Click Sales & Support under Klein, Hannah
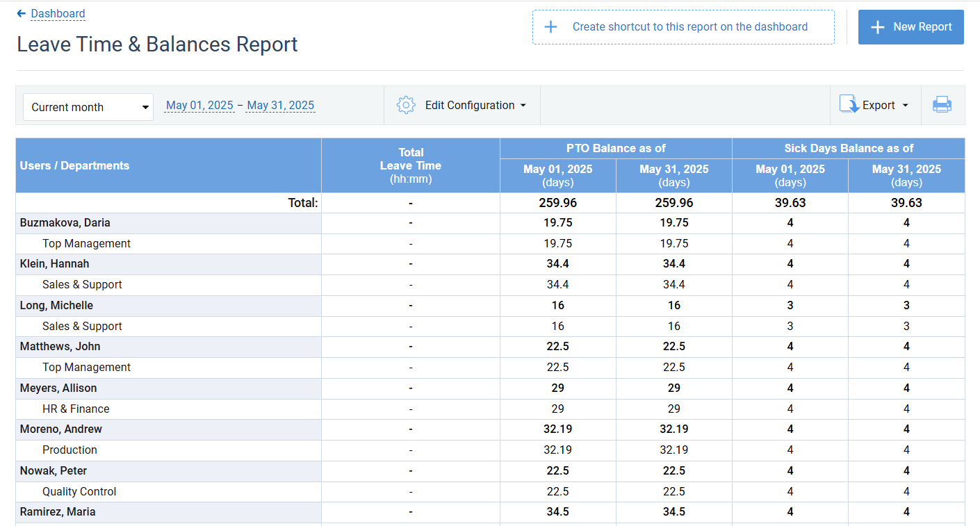This screenshot has height=526, width=980. (82, 285)
